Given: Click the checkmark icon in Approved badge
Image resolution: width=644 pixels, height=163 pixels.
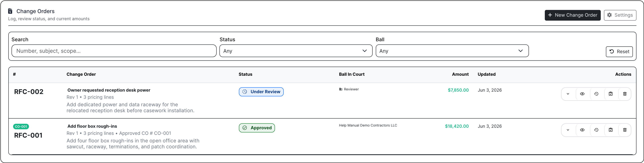Looking at the screenshot, I should (x=245, y=128).
